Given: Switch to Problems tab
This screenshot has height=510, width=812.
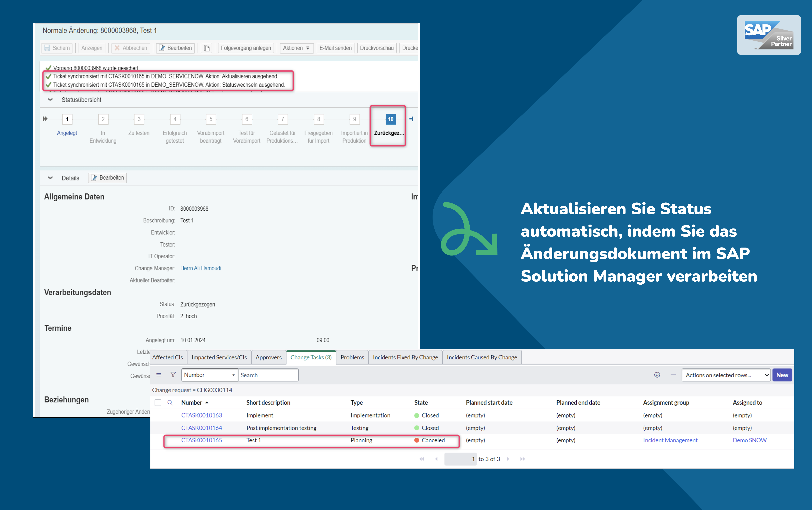Looking at the screenshot, I should tap(352, 357).
